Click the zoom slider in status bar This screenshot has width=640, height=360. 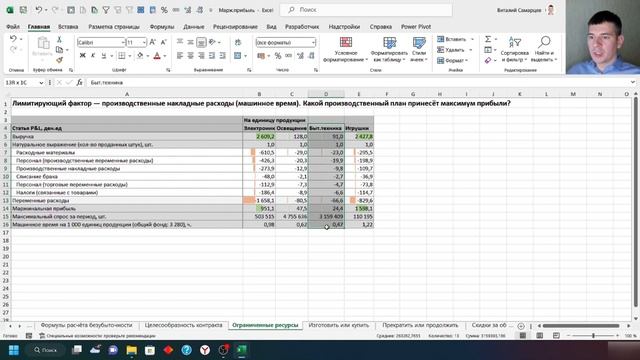pos(593,336)
